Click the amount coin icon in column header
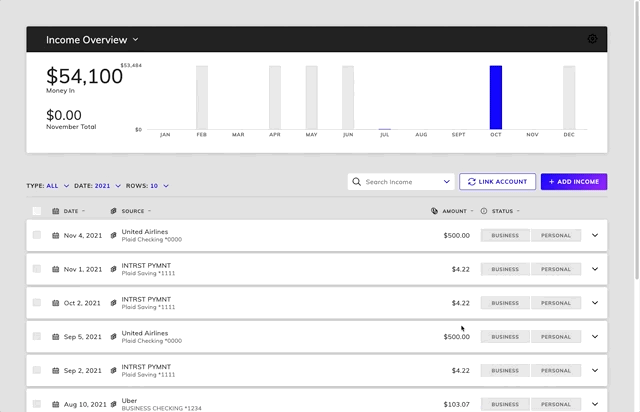The height and width of the screenshot is (412, 640). 434,211
